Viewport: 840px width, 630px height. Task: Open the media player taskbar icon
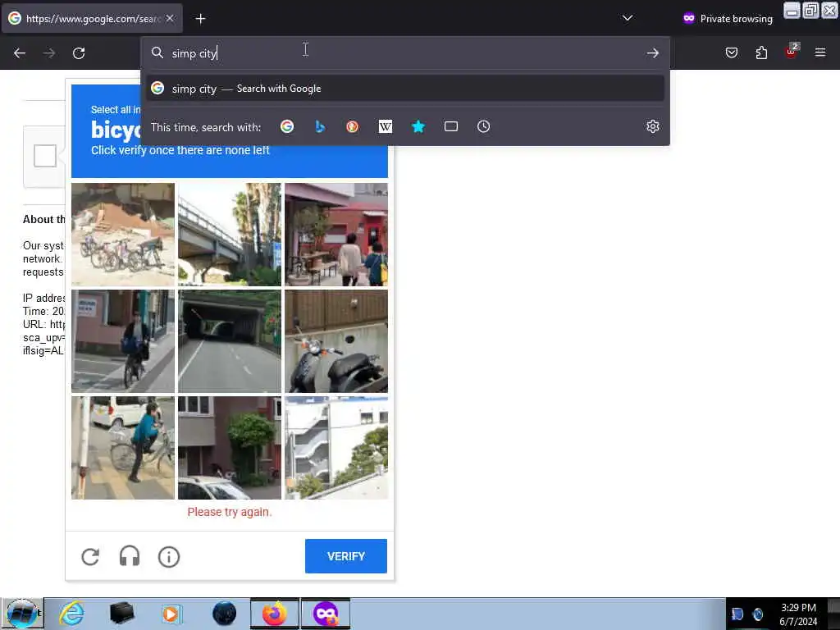pos(171,614)
